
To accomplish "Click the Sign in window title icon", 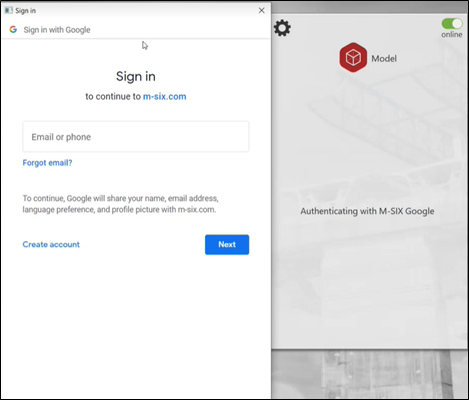I will [x=9, y=10].
